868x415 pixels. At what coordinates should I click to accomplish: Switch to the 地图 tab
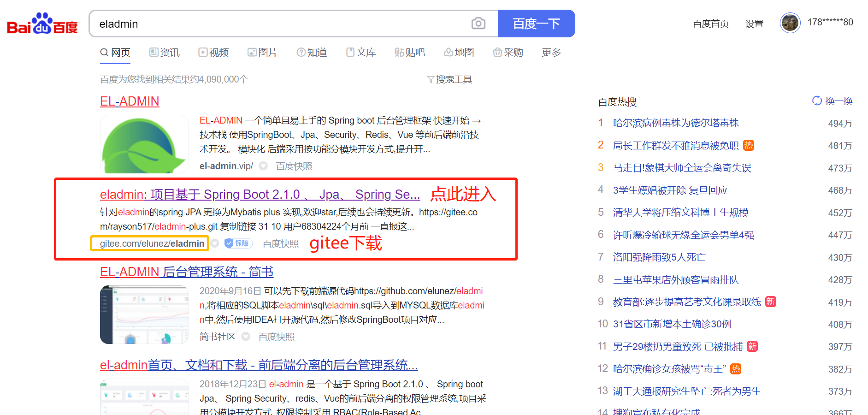click(x=459, y=53)
